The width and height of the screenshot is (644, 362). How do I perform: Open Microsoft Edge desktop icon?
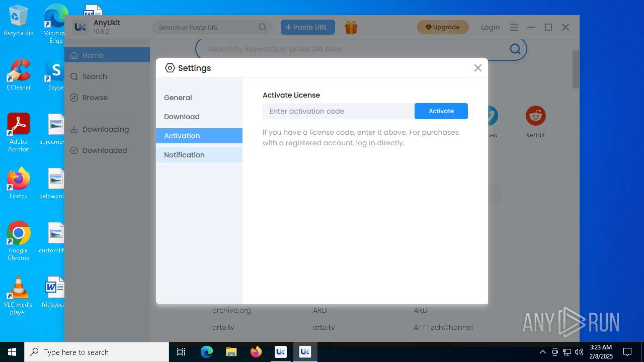tap(54, 24)
